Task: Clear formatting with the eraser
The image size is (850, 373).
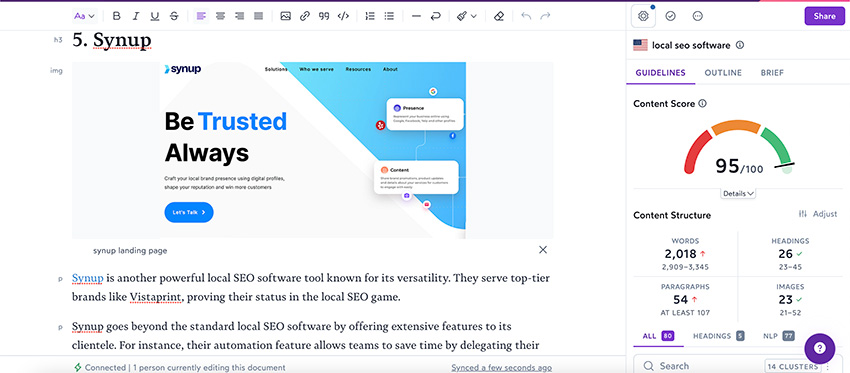Action: pos(499,16)
